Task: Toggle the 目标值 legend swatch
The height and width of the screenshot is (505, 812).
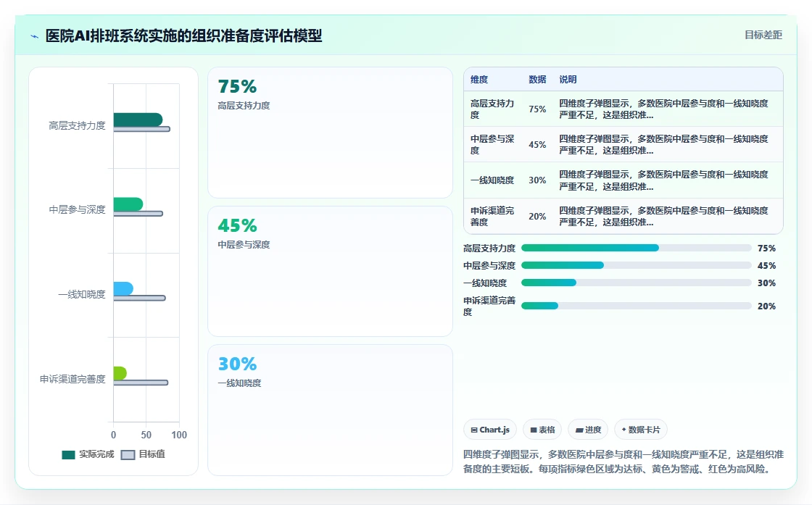Action: [x=128, y=454]
